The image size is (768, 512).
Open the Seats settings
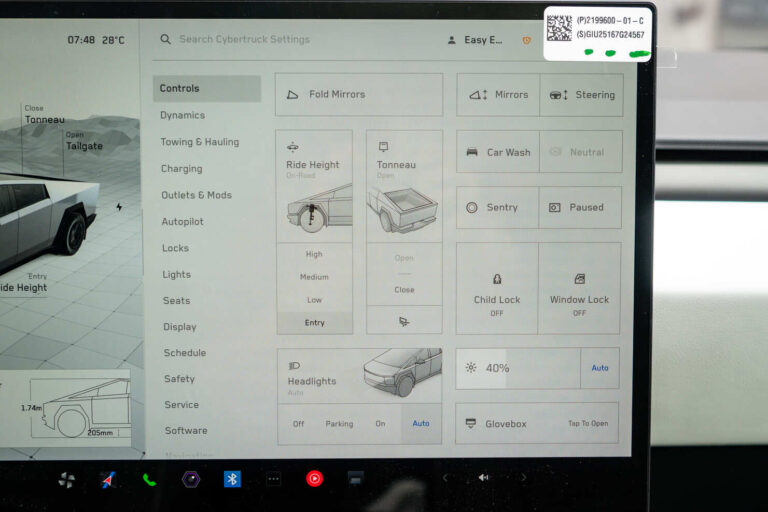pos(176,300)
